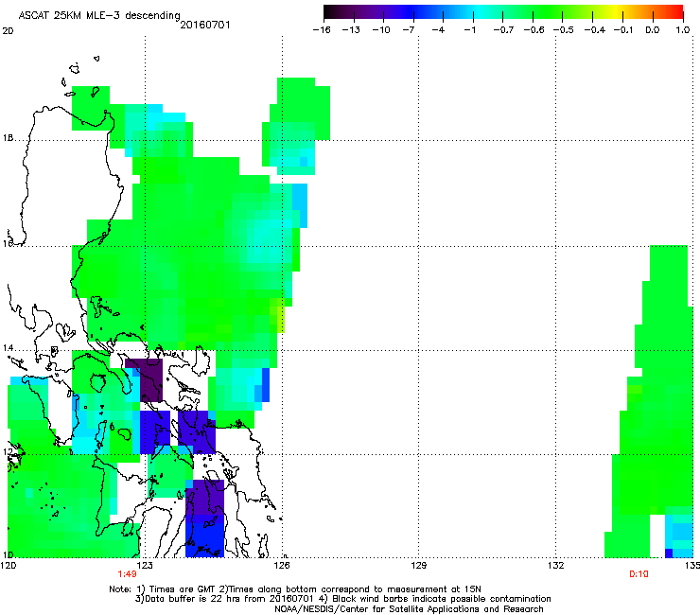
Task: Click the red time label 0:10
Action: 639,574
